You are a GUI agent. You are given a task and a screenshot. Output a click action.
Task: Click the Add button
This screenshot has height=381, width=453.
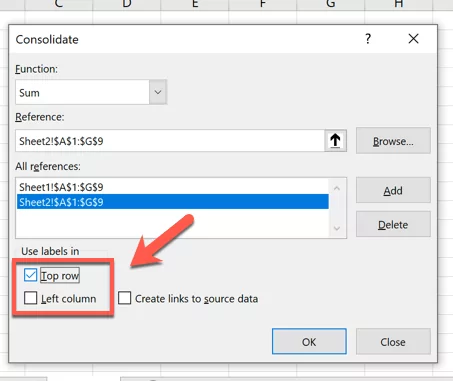pos(393,190)
